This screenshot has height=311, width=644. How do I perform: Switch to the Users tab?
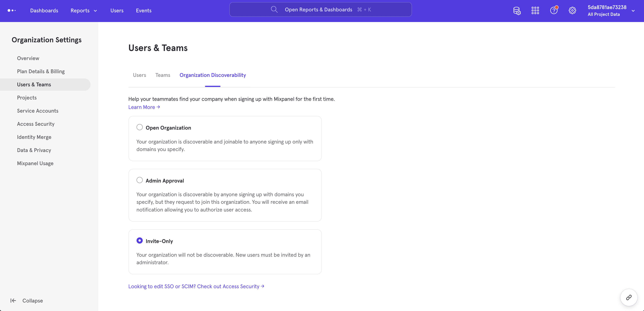139,75
